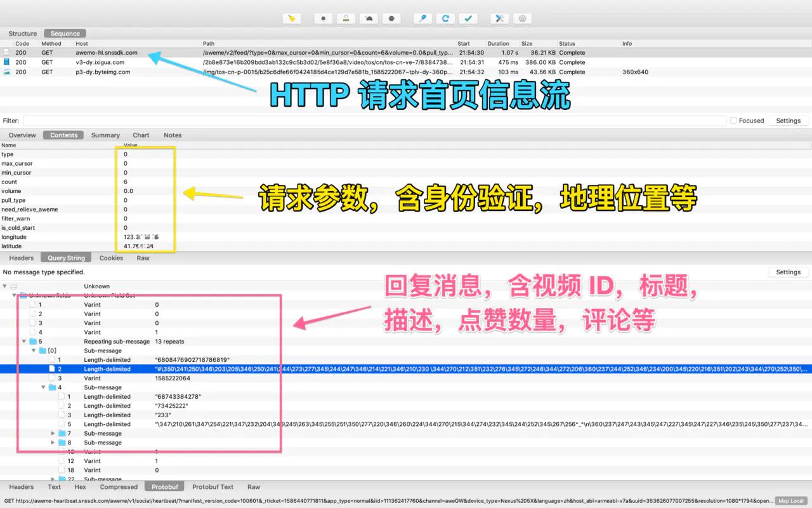812x508 pixels.
Task: Select the longitude parameter row
Action: pyautogui.click(x=406, y=237)
